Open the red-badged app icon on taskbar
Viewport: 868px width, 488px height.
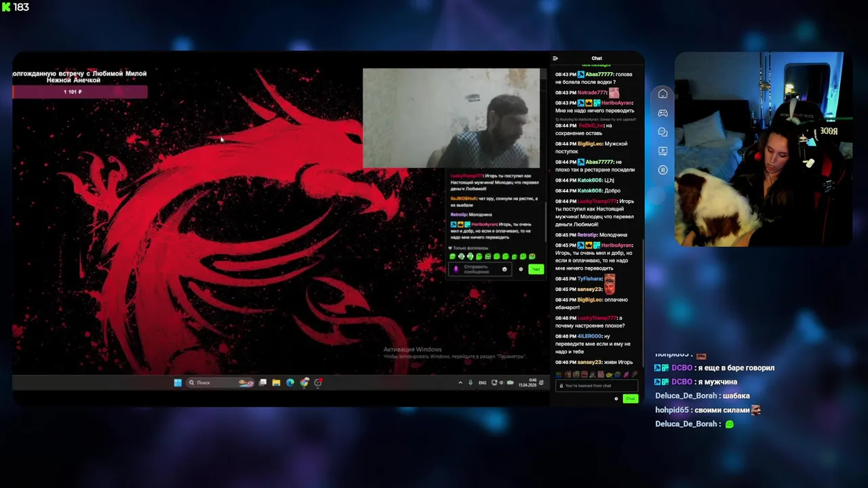coord(318,382)
